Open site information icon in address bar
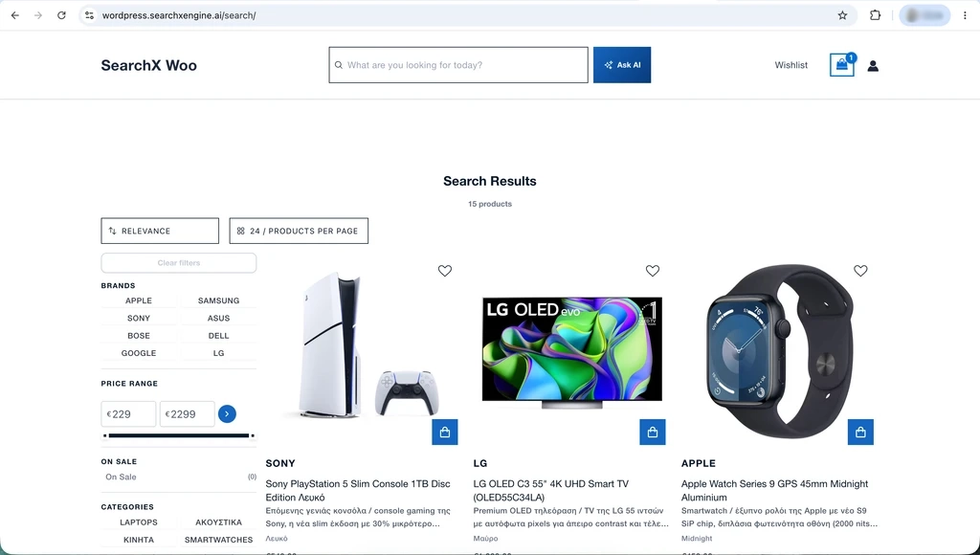This screenshot has width=980, height=555. pyautogui.click(x=89, y=15)
